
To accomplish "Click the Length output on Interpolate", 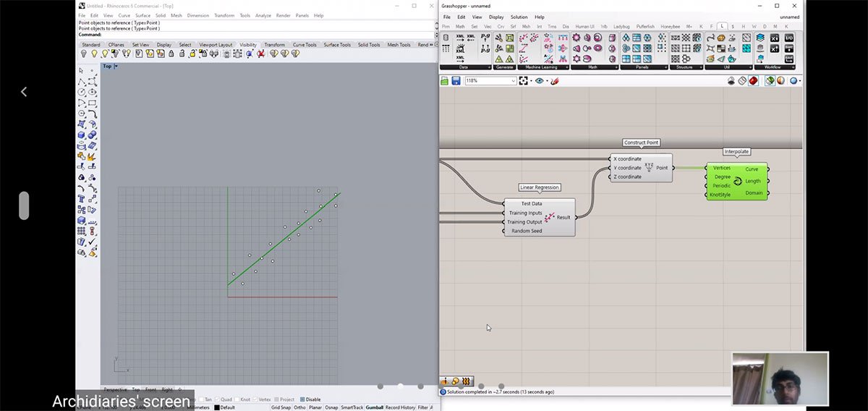I will click(753, 181).
